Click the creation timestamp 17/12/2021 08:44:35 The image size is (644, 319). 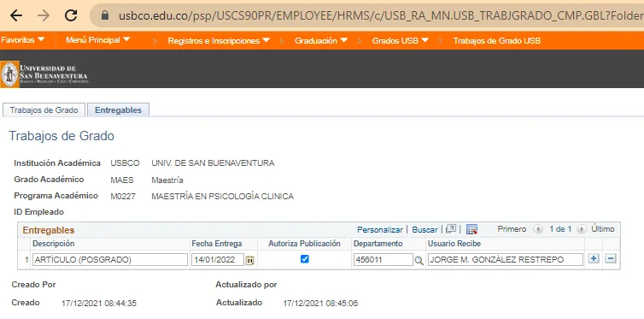pos(99,304)
